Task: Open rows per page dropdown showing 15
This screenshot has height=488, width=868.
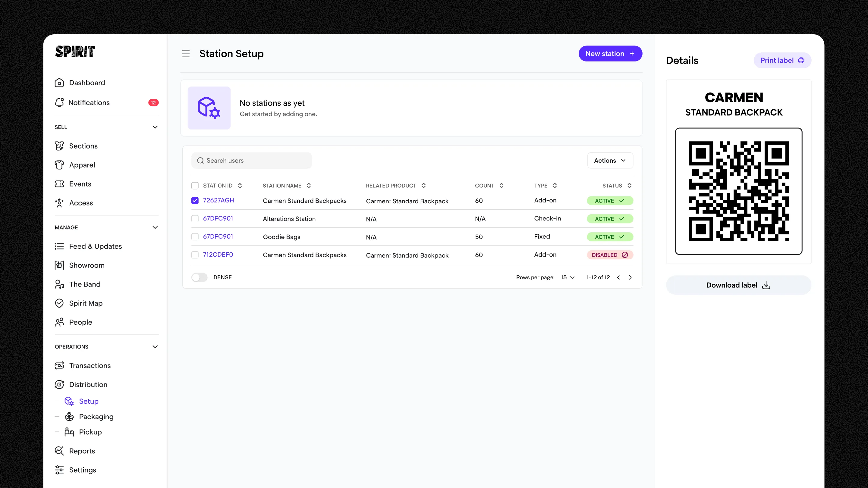Action: coord(568,277)
